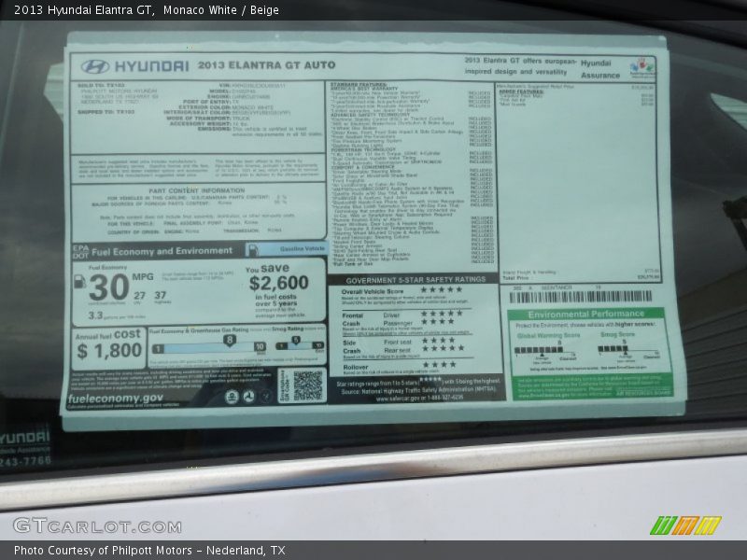Click the Overall Vehicle Score star rating
This screenshot has height=560, width=747.
442,289
